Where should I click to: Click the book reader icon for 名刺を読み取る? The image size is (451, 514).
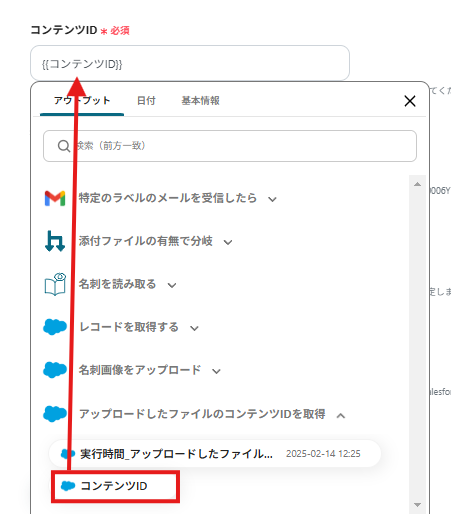[x=55, y=284]
